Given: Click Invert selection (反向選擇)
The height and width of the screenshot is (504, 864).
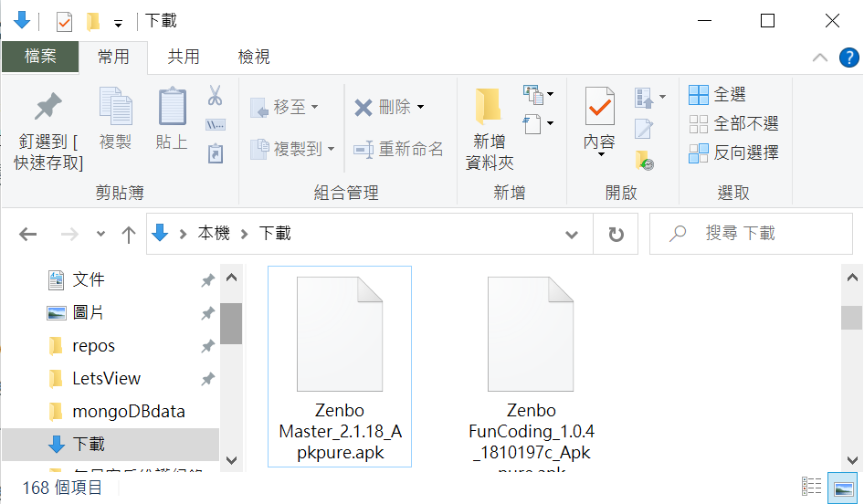Looking at the screenshot, I should click(x=734, y=153).
